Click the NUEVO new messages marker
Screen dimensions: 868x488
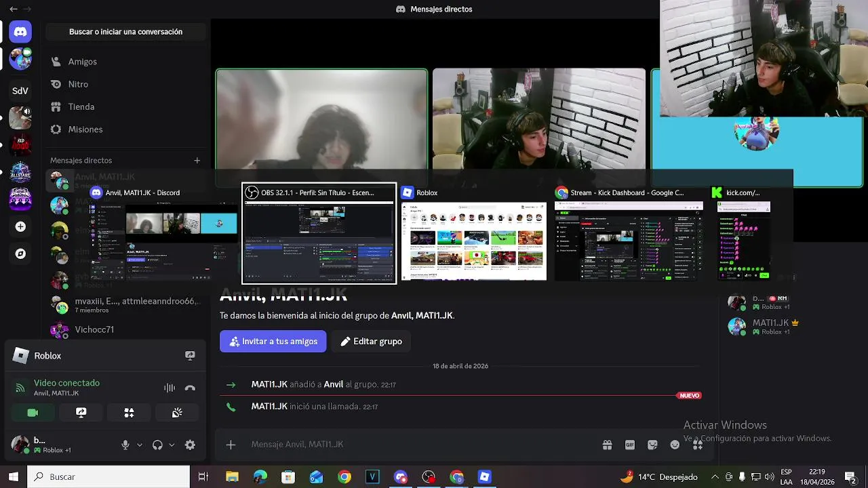[x=689, y=395]
